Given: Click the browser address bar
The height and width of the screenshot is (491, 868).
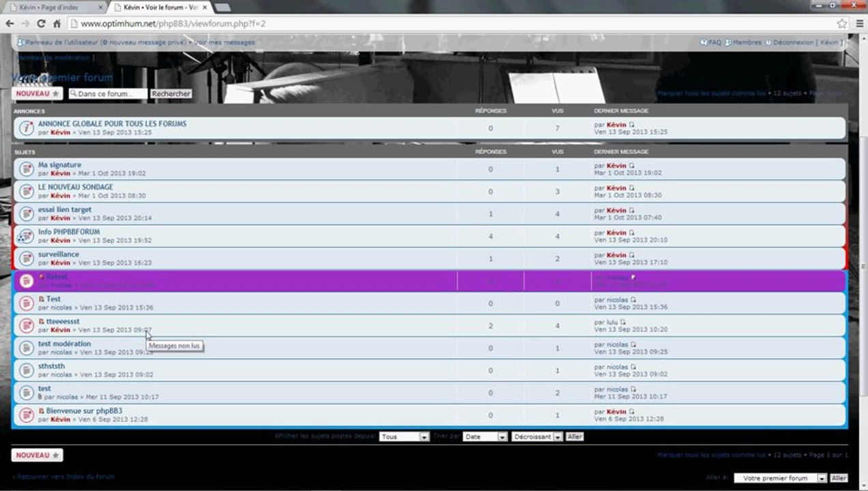Looking at the screenshot, I should tap(450, 23).
